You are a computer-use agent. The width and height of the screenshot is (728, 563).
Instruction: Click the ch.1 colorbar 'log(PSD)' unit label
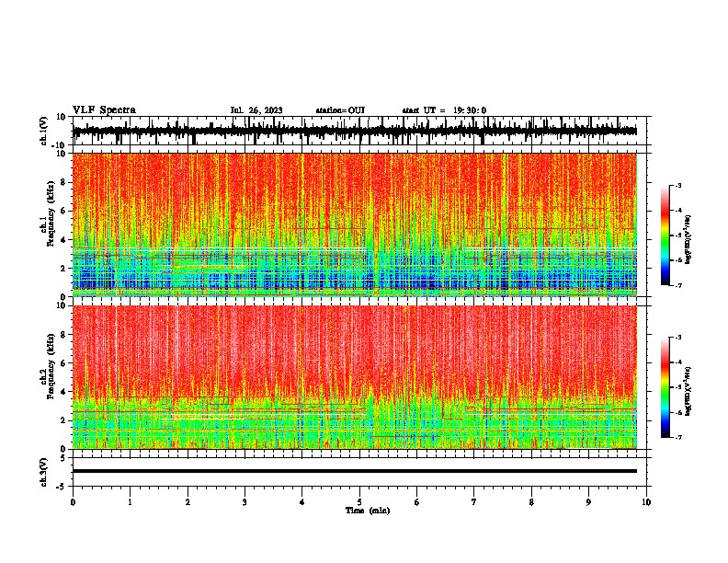688,240
